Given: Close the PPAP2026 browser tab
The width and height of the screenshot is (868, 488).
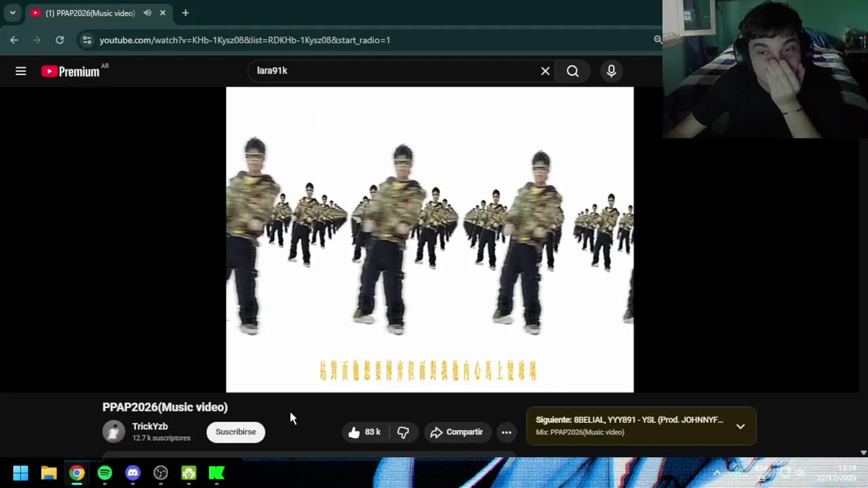Looking at the screenshot, I should coord(163,13).
